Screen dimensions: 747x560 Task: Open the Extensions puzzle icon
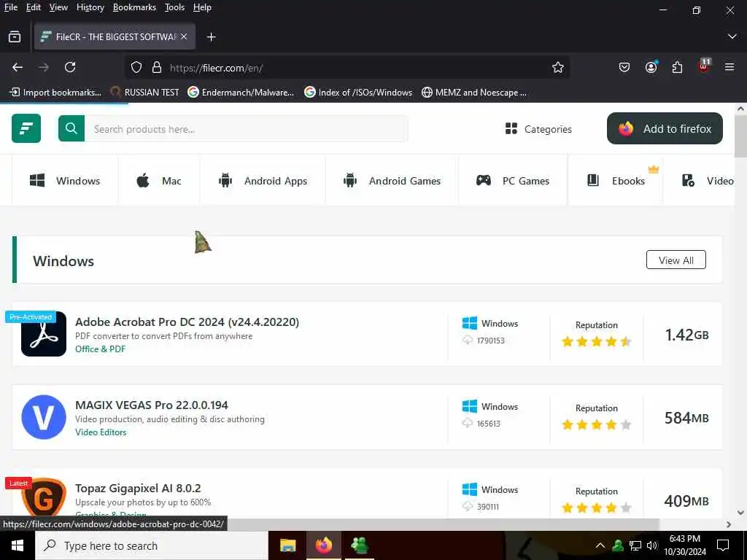pos(677,67)
